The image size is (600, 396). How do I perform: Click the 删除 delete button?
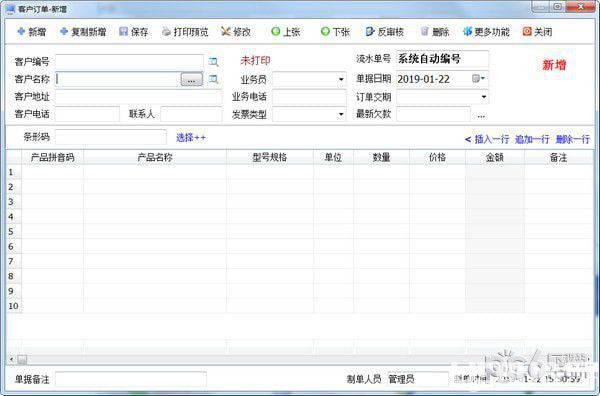[x=435, y=32]
